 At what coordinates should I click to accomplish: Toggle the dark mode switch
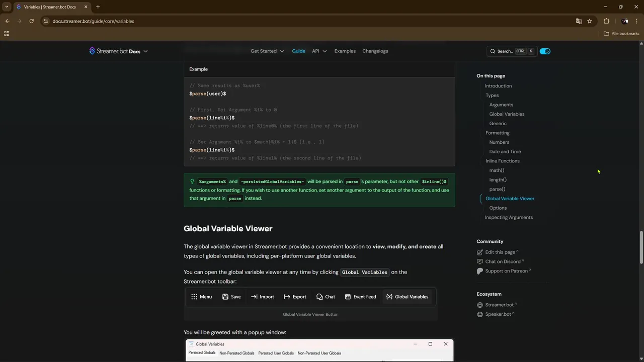click(x=545, y=51)
